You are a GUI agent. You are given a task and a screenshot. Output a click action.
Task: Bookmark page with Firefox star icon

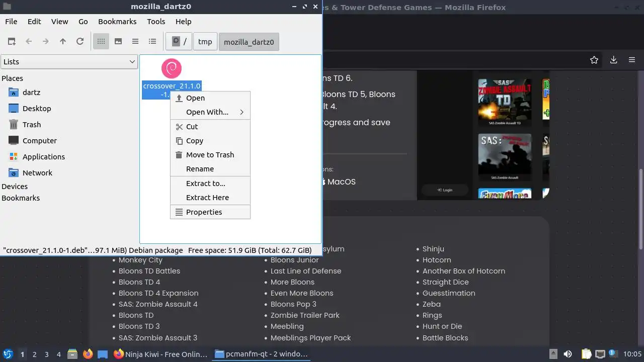point(594,60)
